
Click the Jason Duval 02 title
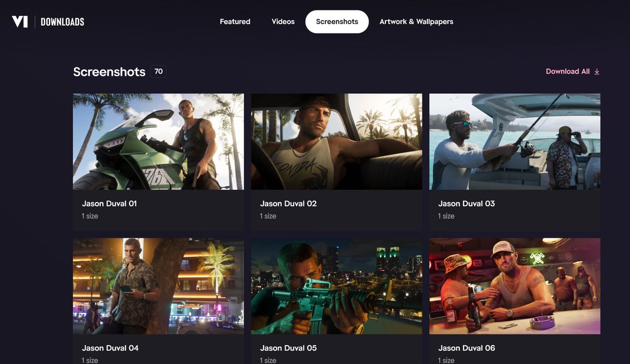coord(288,204)
